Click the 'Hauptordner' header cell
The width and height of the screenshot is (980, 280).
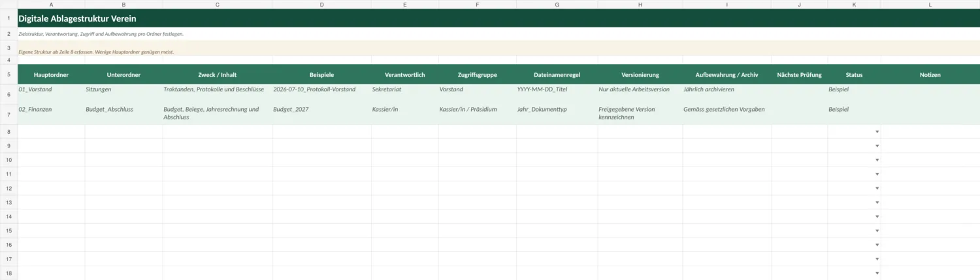pos(51,75)
